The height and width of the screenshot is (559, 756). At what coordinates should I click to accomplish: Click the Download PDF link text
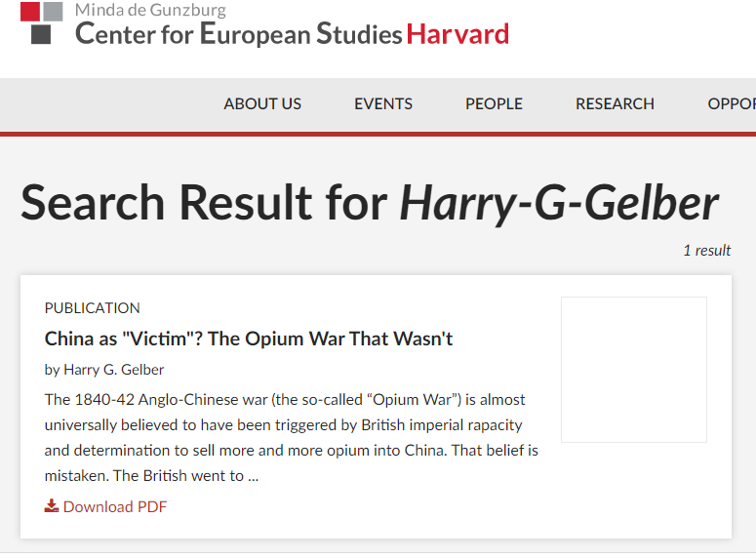point(115,506)
